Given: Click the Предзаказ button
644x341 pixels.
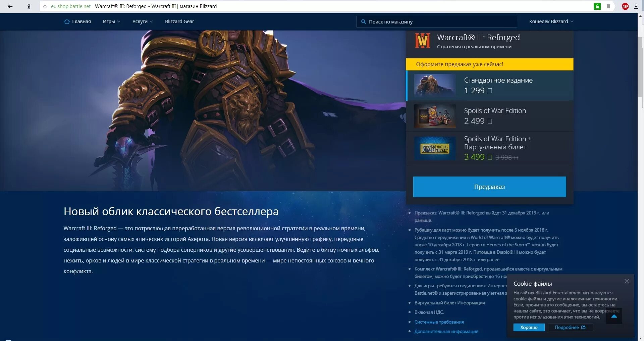Looking at the screenshot, I should (489, 187).
